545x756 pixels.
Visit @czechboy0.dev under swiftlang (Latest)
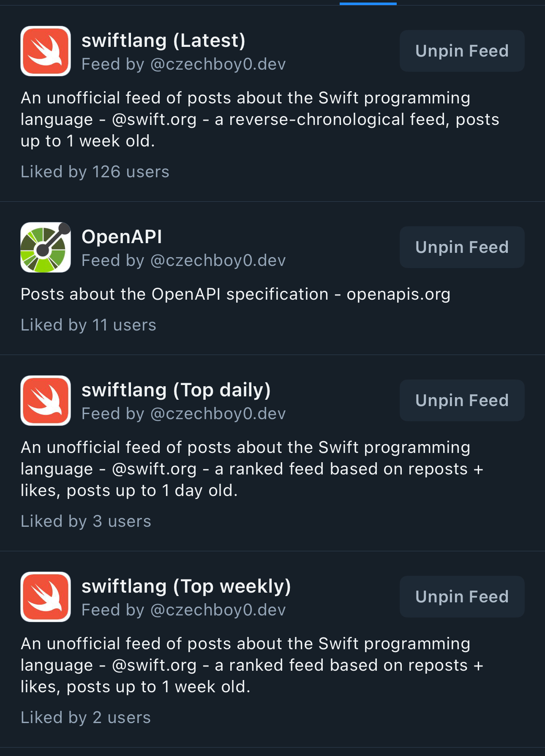218,65
